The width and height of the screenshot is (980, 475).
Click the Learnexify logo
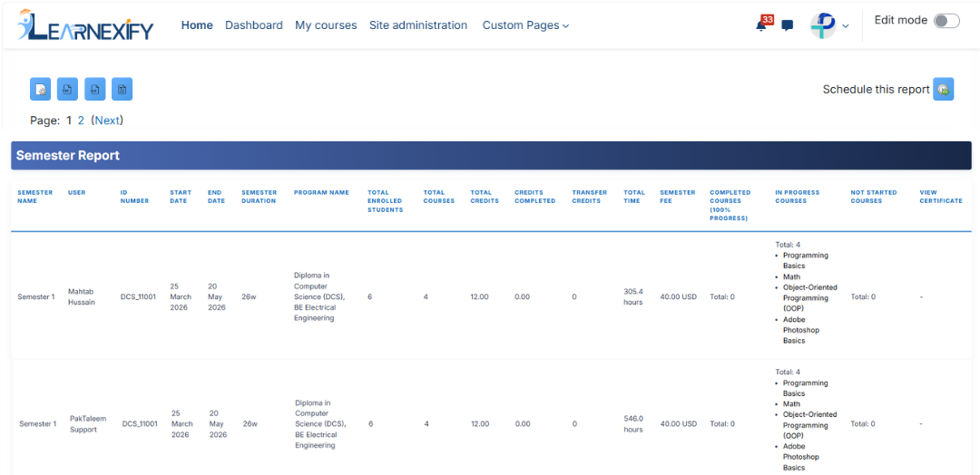click(85, 25)
